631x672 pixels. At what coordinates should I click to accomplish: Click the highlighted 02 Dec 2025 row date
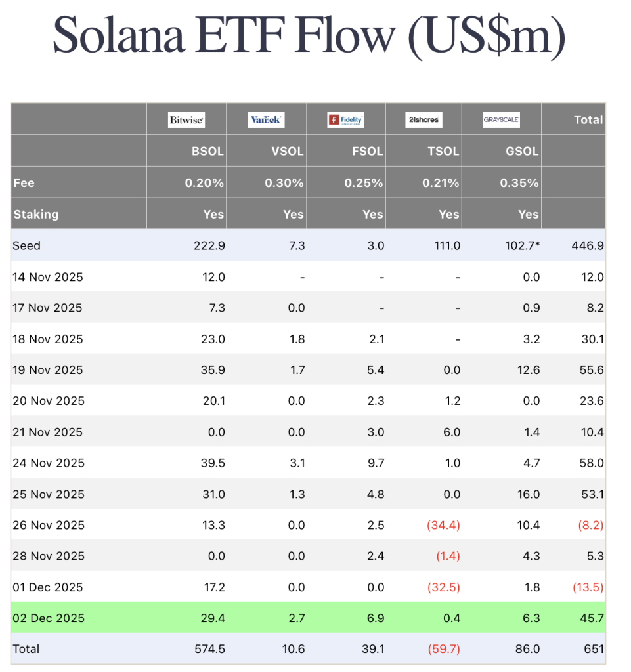coord(49,618)
